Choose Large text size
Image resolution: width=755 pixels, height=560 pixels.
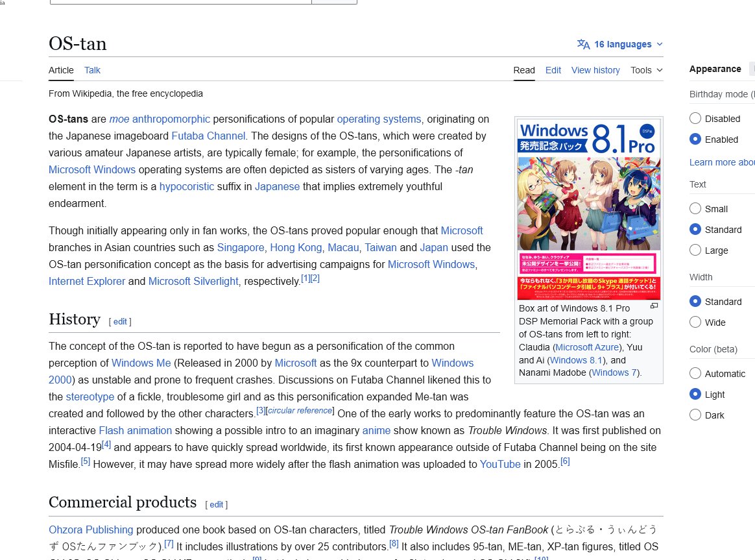[x=695, y=250]
